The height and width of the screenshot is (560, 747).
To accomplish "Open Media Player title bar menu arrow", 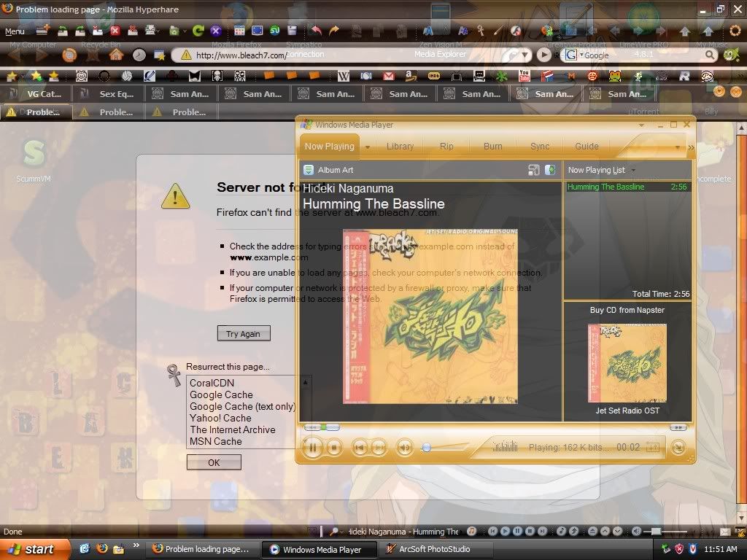I will (641, 125).
